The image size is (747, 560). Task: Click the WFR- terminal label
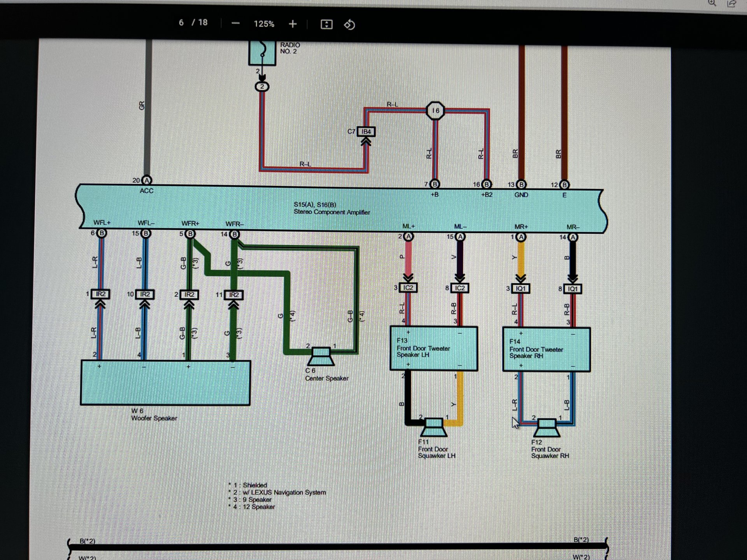pyautogui.click(x=235, y=224)
